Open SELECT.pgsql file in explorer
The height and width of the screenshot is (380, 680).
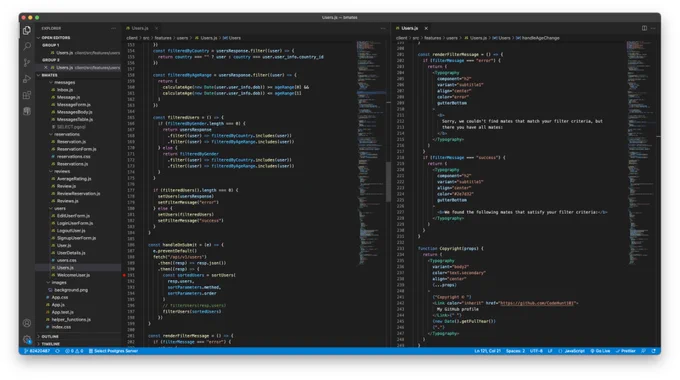pos(72,127)
